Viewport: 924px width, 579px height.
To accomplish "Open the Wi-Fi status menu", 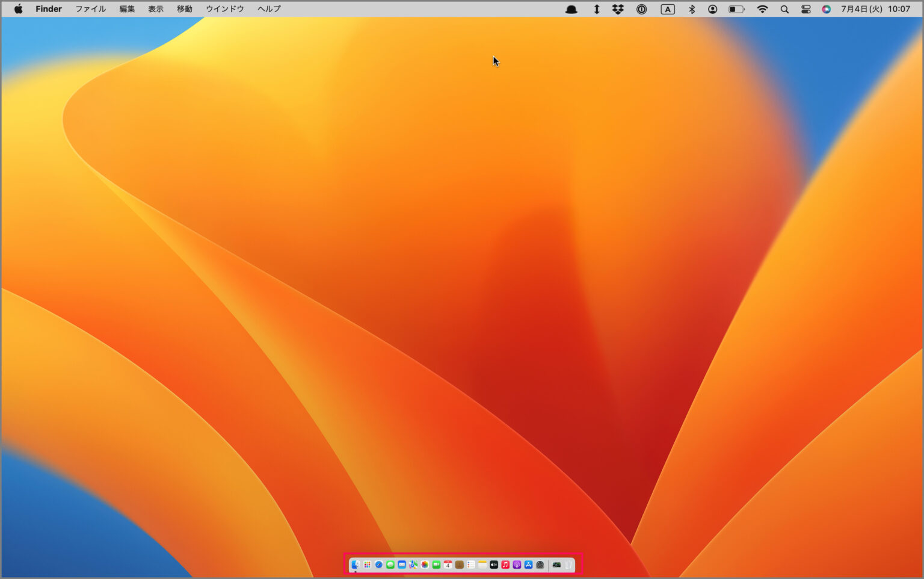I will tap(762, 8).
